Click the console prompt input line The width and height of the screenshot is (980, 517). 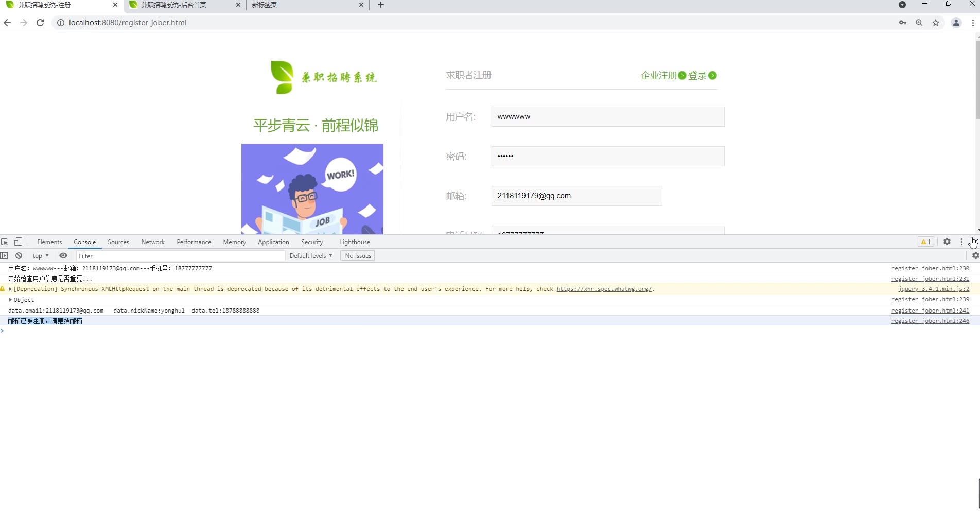[489, 331]
